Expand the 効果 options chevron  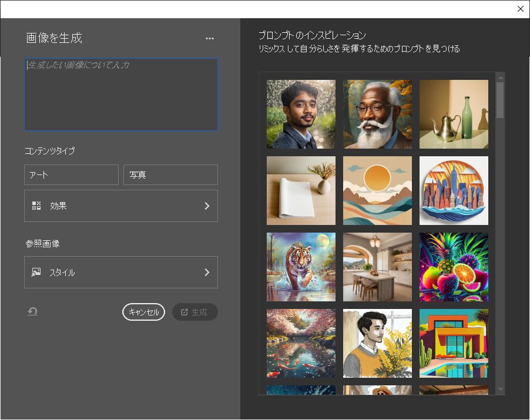[207, 206]
